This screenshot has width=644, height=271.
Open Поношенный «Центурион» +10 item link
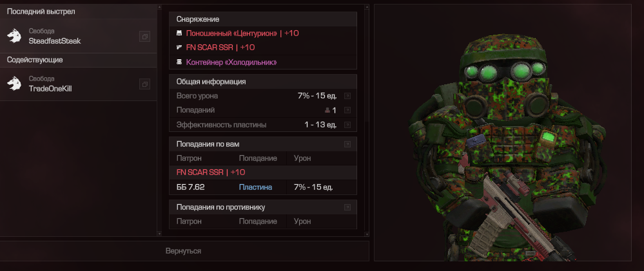[x=242, y=33]
